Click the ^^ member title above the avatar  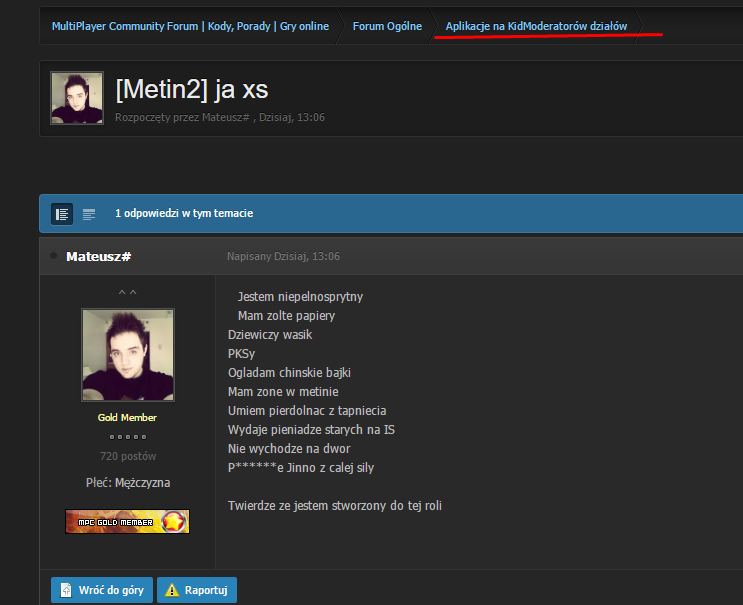[127, 292]
